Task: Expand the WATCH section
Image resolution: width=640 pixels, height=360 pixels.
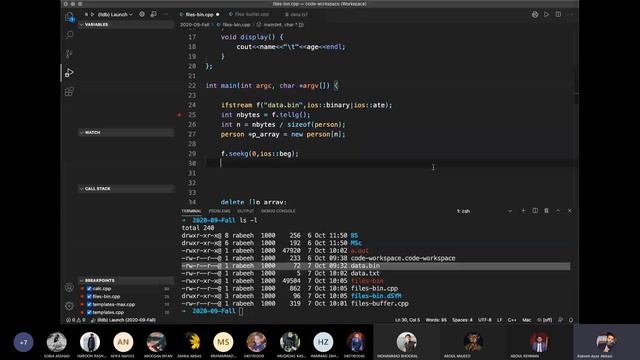Action: 126,133
